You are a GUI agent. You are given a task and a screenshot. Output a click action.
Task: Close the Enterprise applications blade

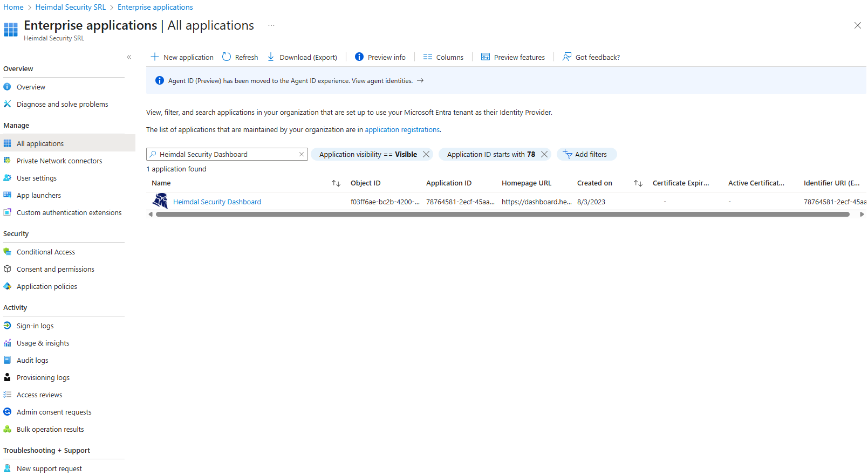pos(858,25)
